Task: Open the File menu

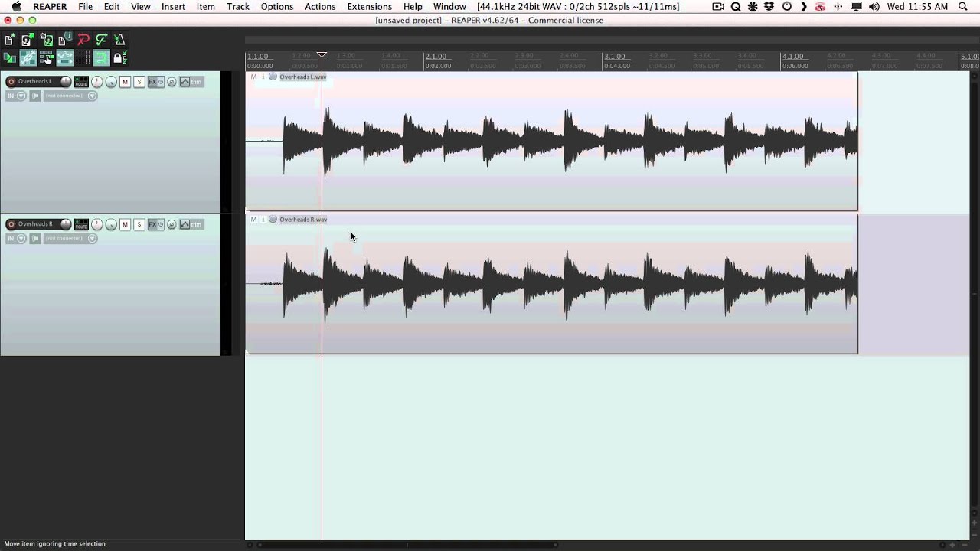Action: [85, 6]
